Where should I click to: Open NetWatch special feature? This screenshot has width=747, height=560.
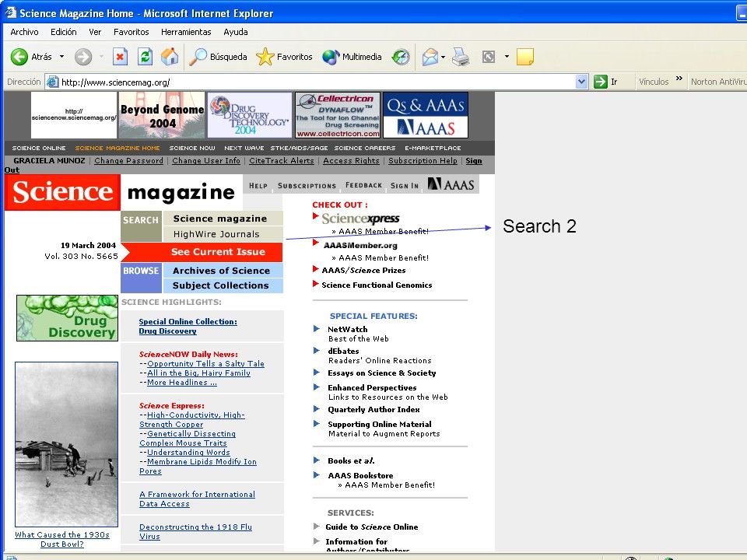click(347, 329)
